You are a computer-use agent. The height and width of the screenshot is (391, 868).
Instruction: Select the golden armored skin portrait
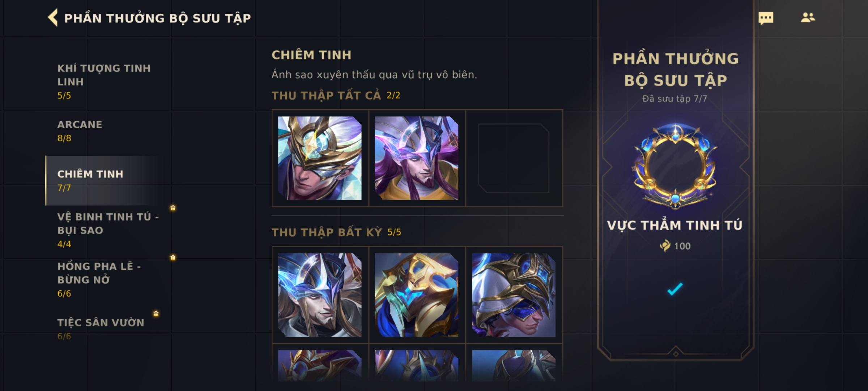point(417,295)
